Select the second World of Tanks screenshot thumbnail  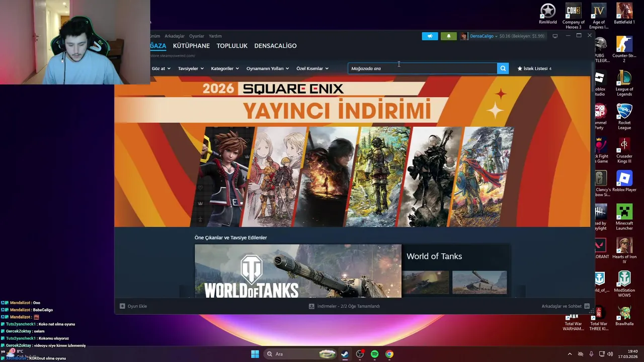[x=479, y=283]
